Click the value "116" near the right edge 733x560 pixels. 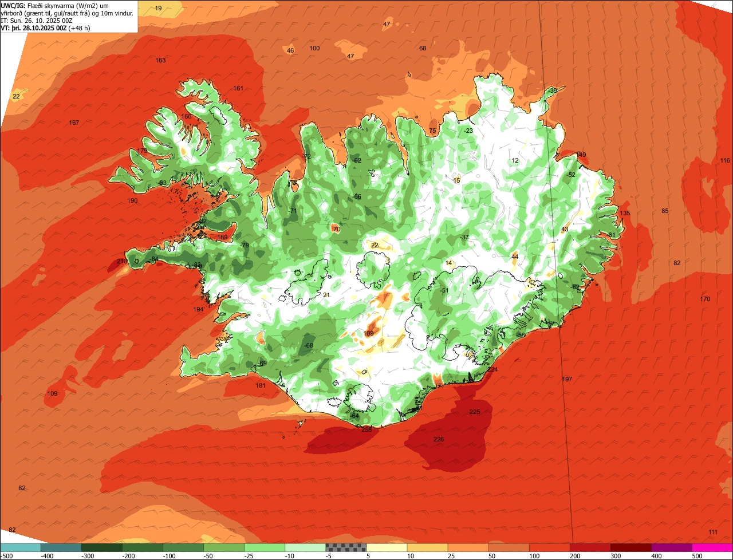[x=725, y=160]
